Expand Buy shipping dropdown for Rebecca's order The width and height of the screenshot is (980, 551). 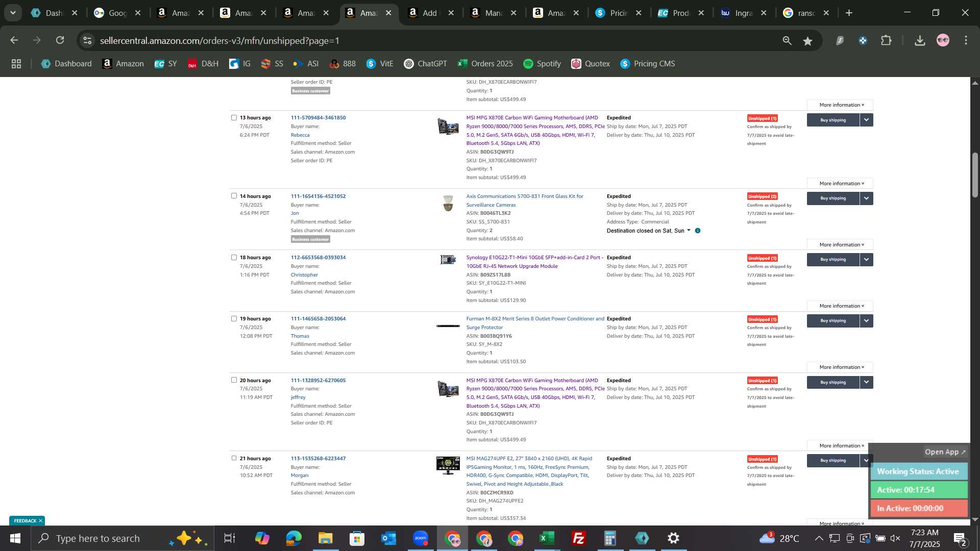coord(866,120)
